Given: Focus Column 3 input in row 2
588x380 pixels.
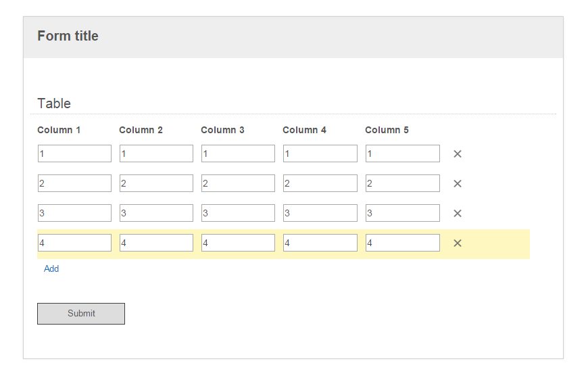Looking at the screenshot, I should tap(238, 183).
